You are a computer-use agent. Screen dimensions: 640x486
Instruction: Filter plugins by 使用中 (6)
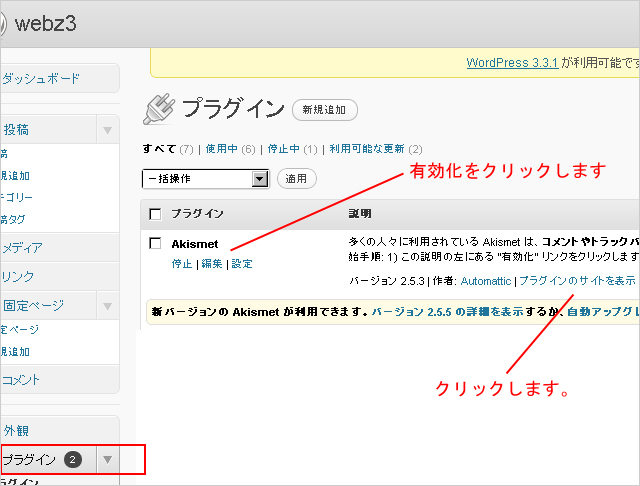[230, 149]
